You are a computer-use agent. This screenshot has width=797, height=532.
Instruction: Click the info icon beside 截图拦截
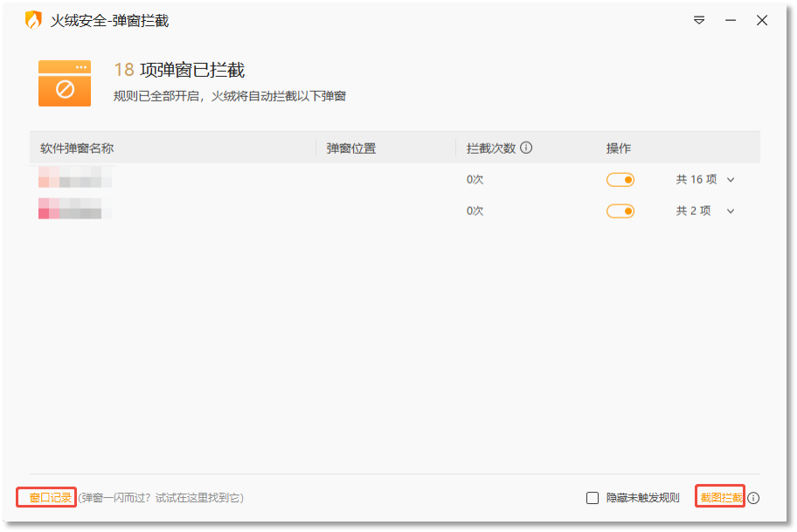[753, 498]
